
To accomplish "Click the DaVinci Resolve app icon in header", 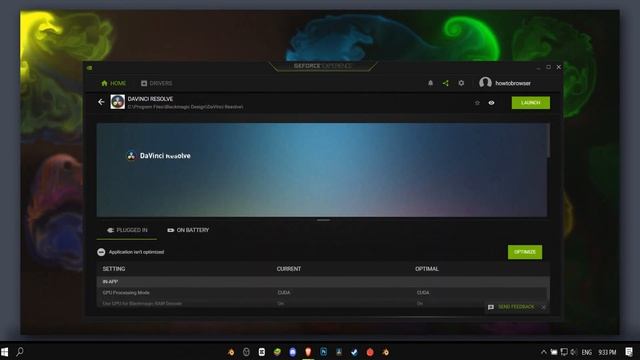I will pos(118,102).
